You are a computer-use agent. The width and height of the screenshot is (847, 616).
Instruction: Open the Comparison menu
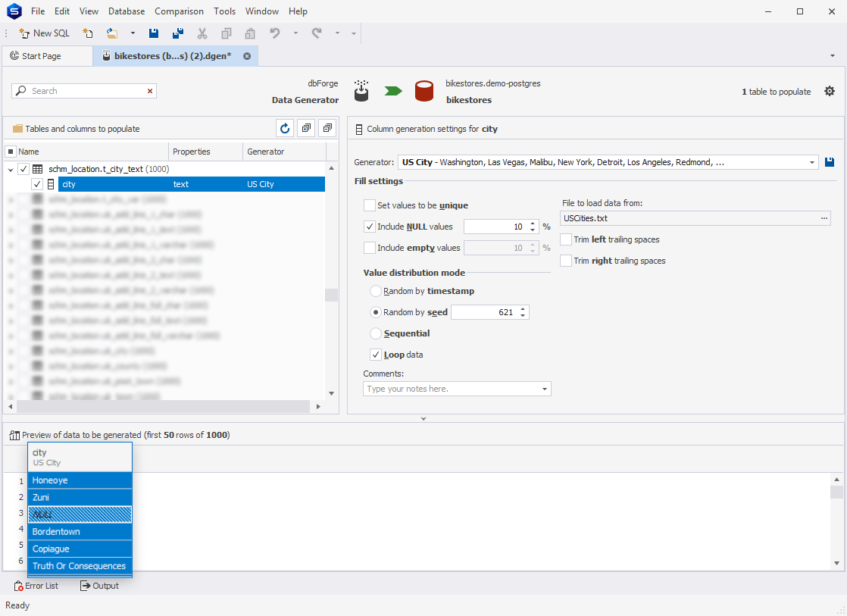[180, 11]
